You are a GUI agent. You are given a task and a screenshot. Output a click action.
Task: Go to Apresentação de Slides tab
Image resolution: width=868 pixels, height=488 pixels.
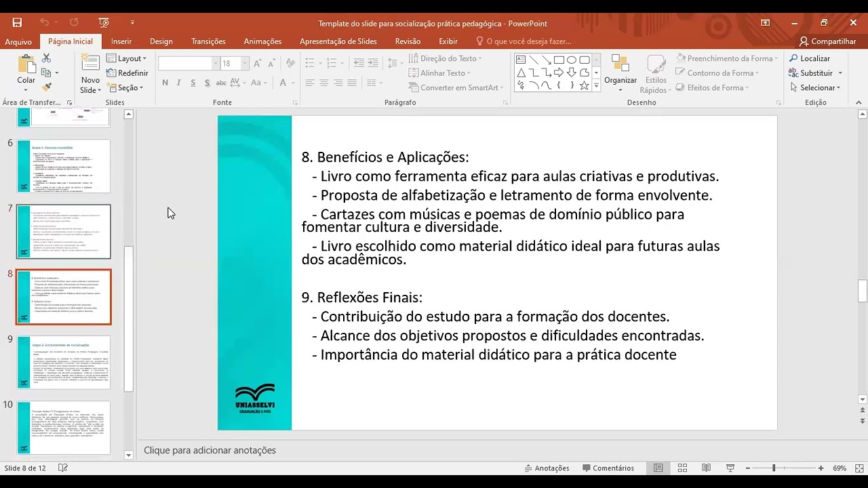point(338,41)
